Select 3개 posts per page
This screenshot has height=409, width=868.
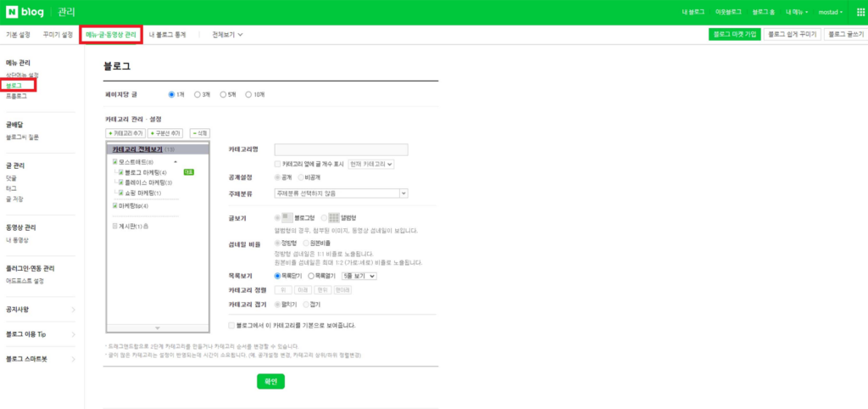pyautogui.click(x=198, y=94)
